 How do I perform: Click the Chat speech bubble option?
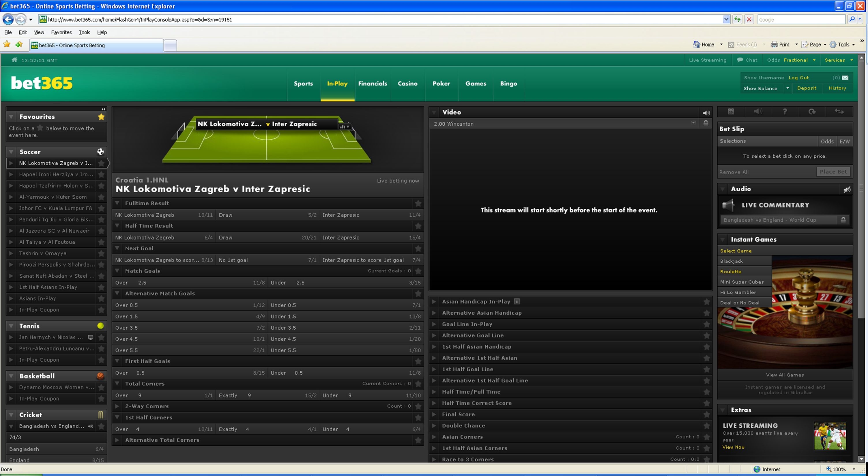(x=747, y=60)
